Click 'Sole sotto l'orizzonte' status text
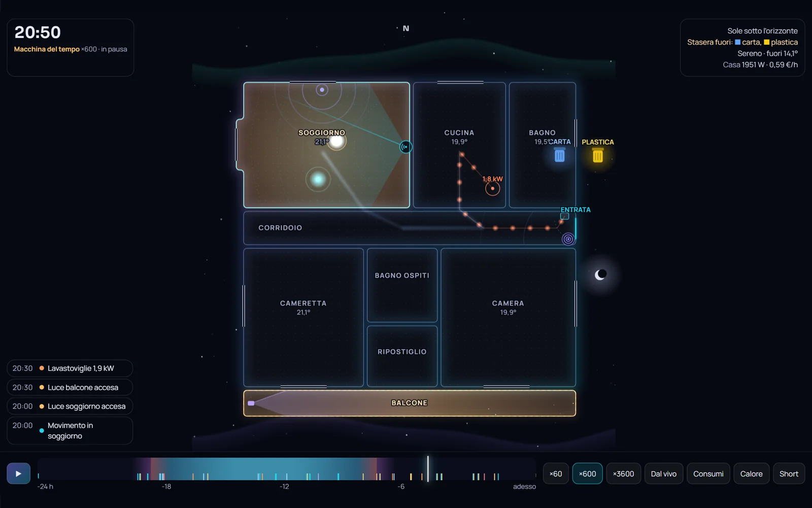812x508 pixels. coord(762,31)
